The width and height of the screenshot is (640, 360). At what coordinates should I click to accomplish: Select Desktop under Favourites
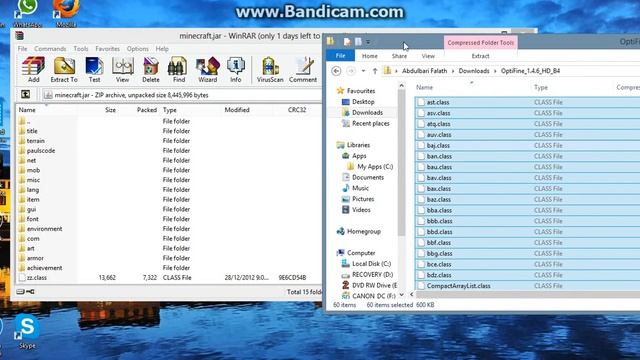click(x=363, y=102)
